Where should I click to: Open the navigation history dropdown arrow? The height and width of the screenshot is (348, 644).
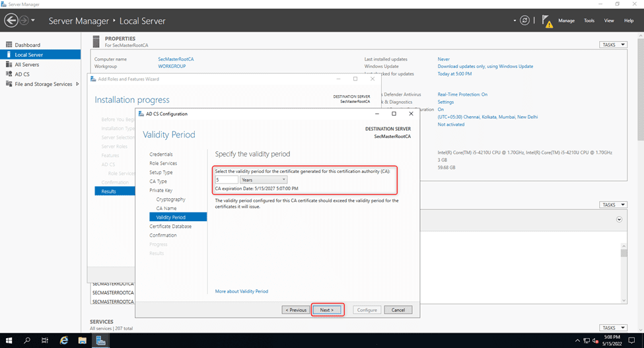point(33,20)
